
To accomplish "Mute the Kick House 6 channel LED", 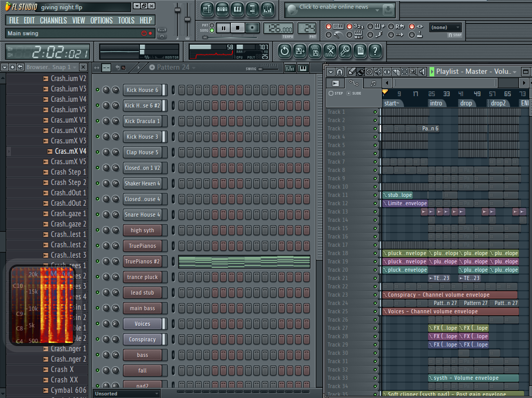I will coord(98,90).
